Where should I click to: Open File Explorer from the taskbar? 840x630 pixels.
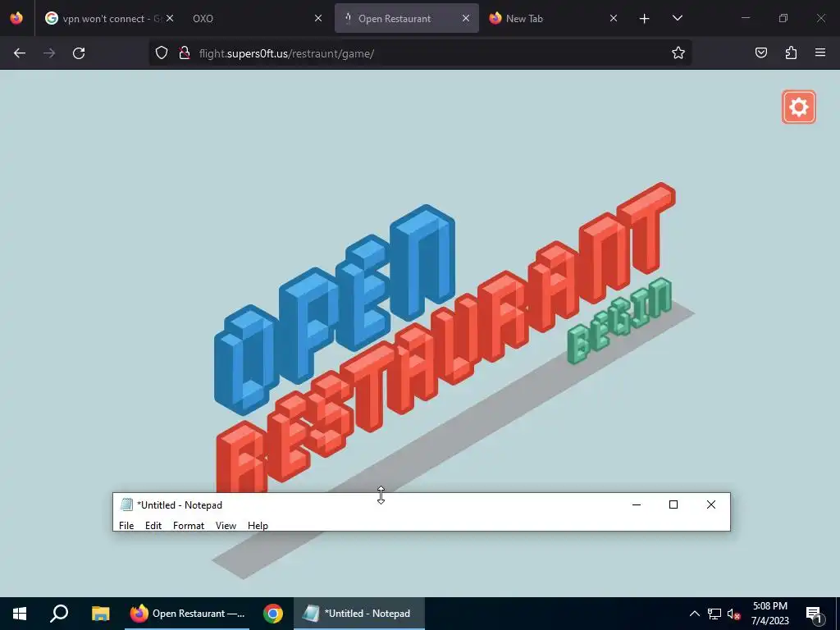click(100, 614)
